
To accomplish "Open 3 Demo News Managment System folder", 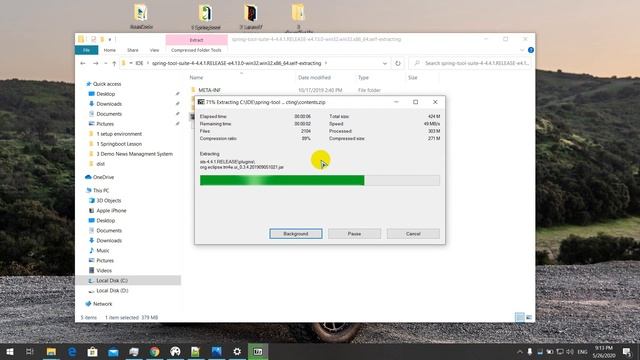I will point(134,154).
